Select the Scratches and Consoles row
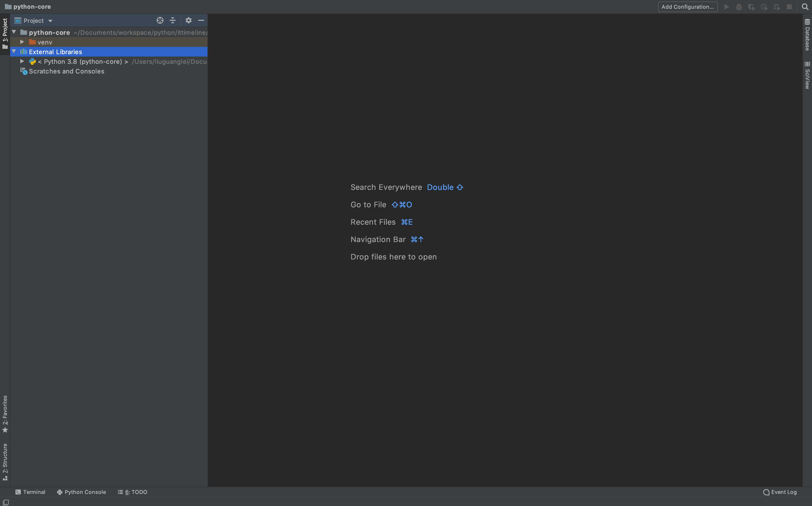This screenshot has height=506, width=812. tap(109, 71)
